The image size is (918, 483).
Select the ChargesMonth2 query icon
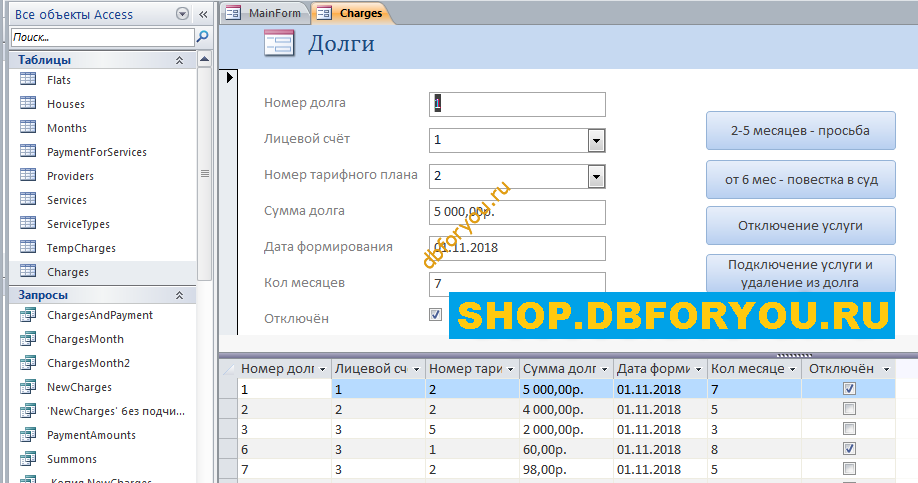point(28,363)
